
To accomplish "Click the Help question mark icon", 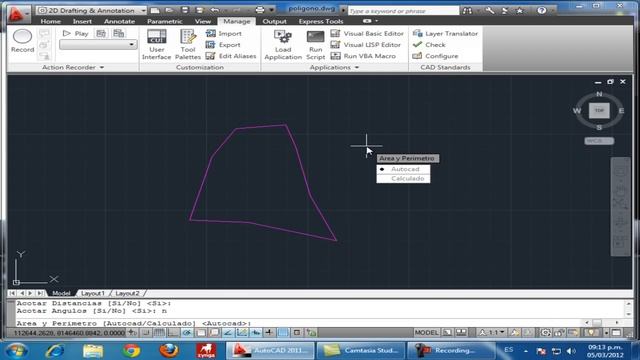I will coord(541,11).
